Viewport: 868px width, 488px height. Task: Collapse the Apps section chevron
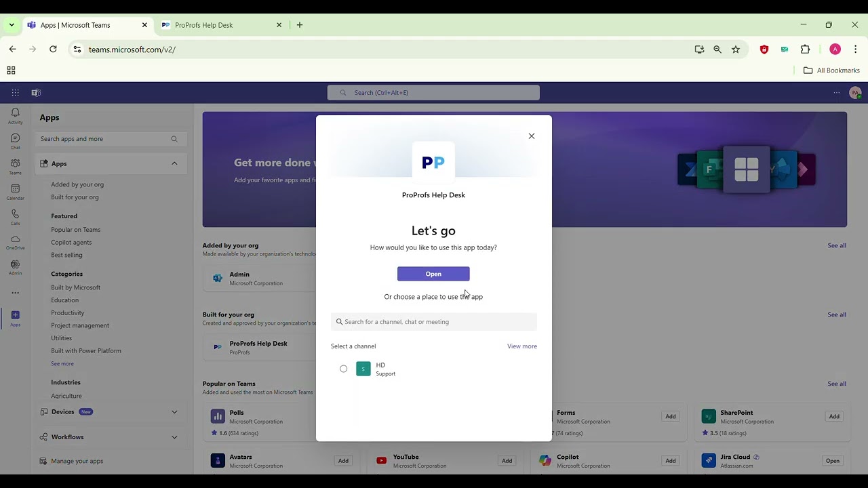click(174, 163)
